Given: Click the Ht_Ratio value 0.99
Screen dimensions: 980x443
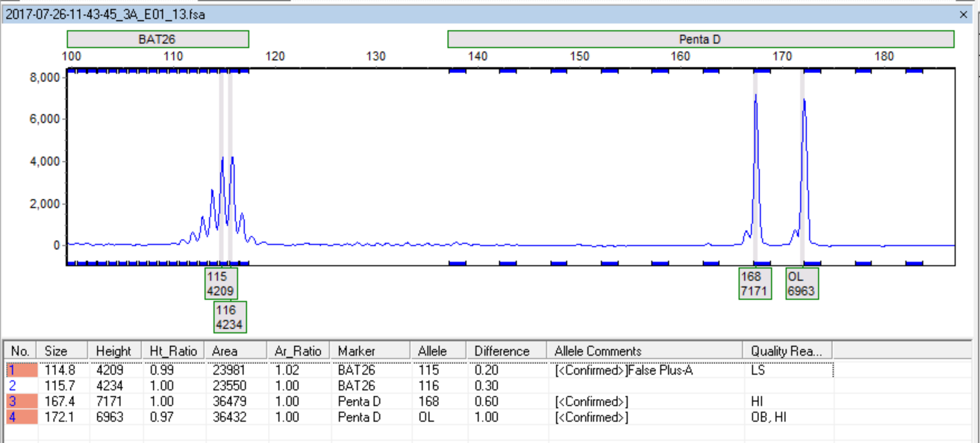Looking at the screenshot, I should coord(160,370).
